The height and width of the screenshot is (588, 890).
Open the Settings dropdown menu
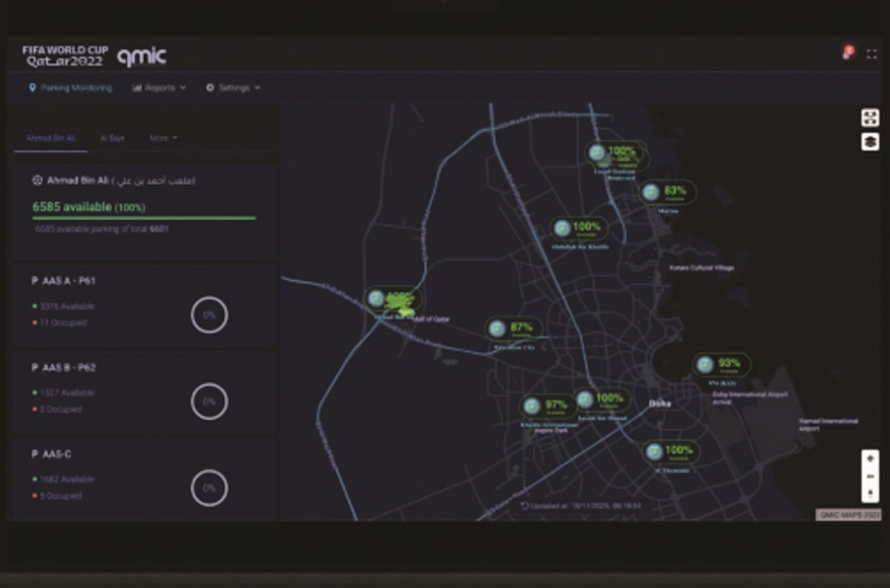click(x=233, y=87)
